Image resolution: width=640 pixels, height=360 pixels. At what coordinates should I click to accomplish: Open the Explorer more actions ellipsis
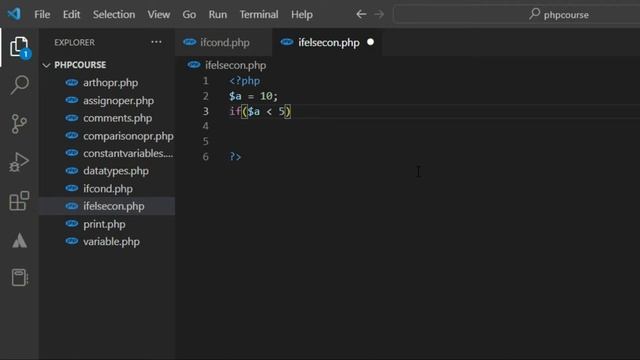pyautogui.click(x=156, y=42)
